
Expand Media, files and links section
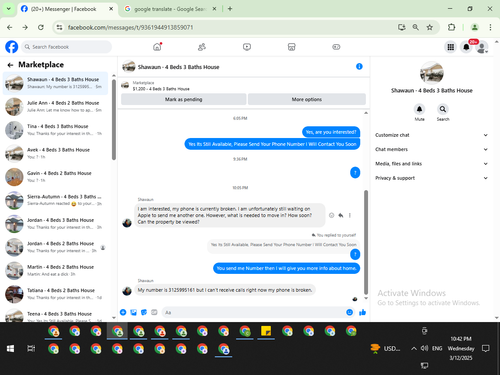[431, 164]
